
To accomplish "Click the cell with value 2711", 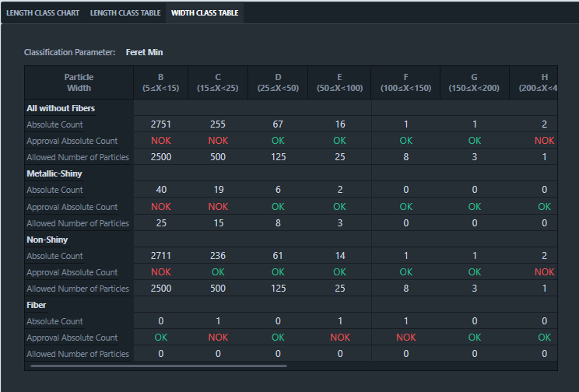I will coord(160,256).
